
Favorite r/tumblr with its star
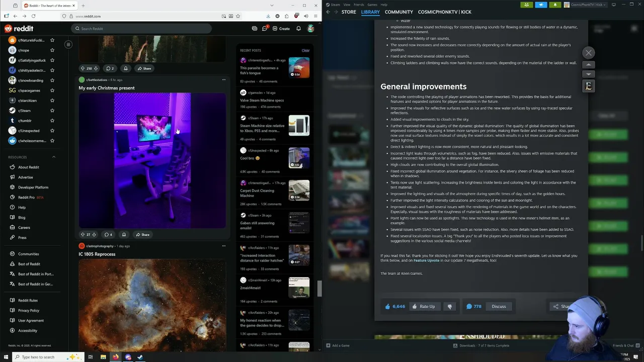click(x=52, y=121)
